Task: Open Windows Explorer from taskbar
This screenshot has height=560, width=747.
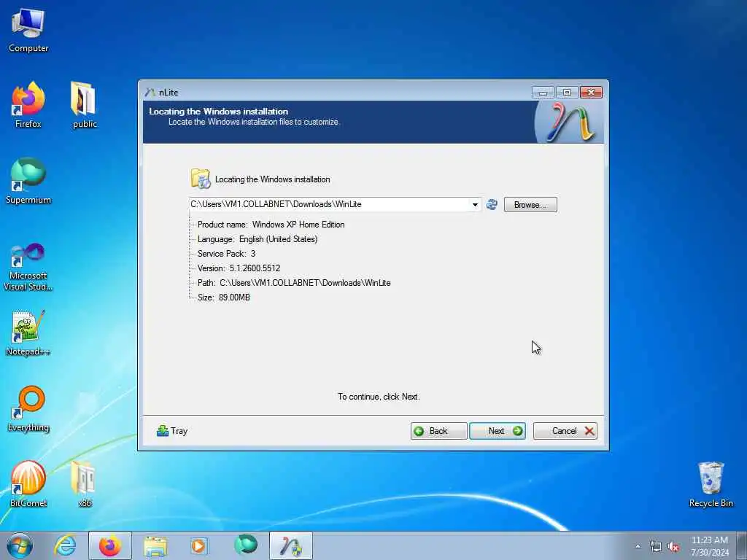Action: (x=156, y=546)
